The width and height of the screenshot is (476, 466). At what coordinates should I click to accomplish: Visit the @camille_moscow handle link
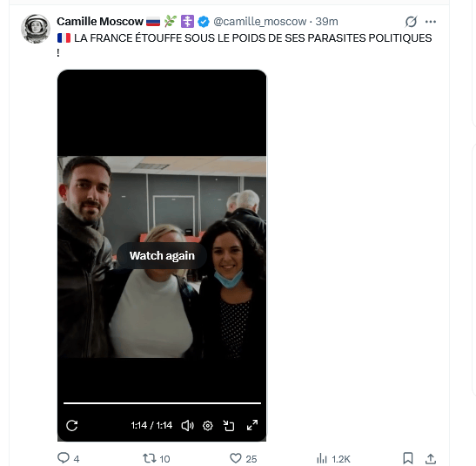pos(260,22)
